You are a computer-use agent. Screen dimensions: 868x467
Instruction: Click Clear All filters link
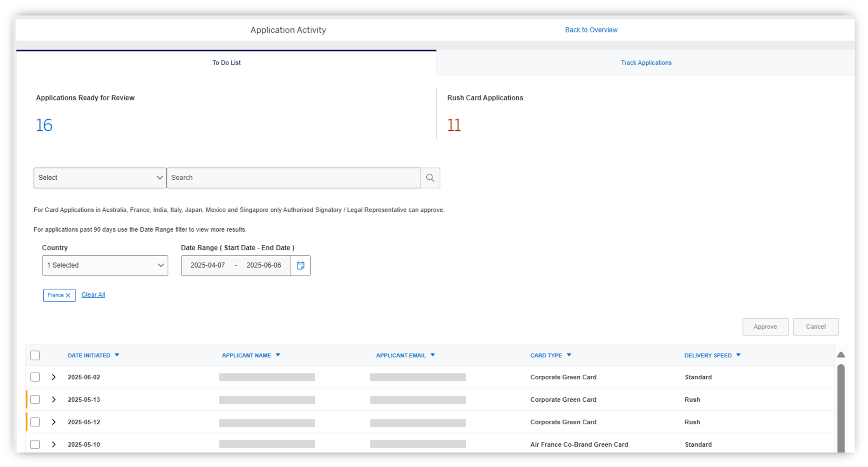pyautogui.click(x=93, y=295)
